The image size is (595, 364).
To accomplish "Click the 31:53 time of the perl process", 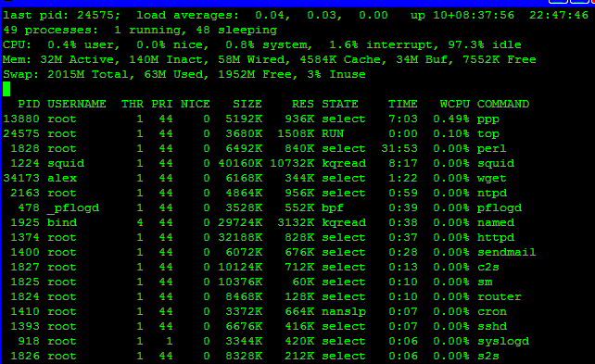I will [x=399, y=148].
